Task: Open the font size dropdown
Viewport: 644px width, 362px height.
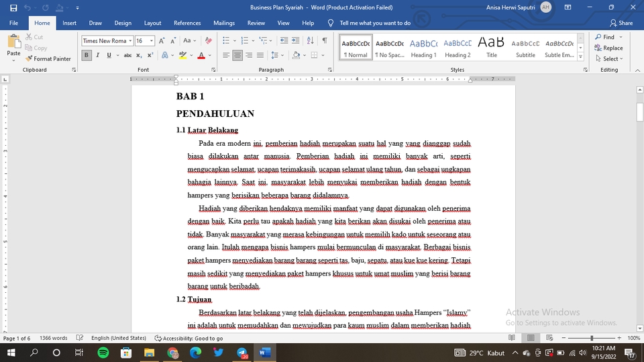Action: click(x=152, y=41)
